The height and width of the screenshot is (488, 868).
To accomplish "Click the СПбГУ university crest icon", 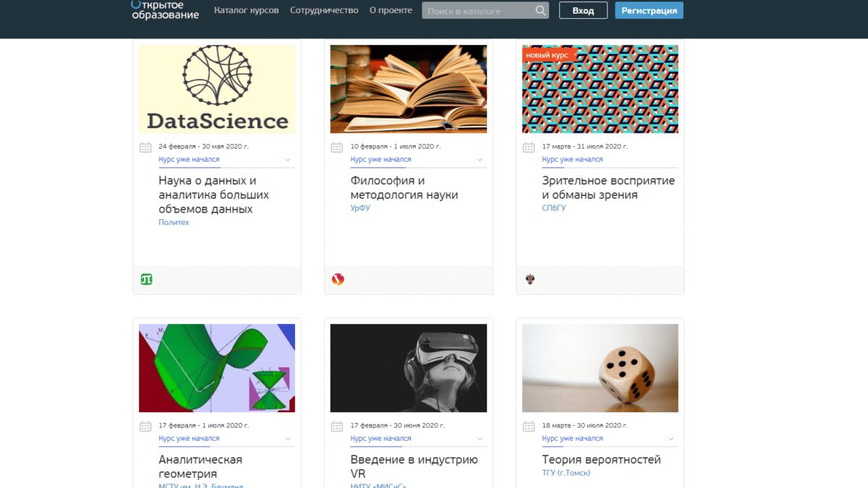I will (529, 280).
